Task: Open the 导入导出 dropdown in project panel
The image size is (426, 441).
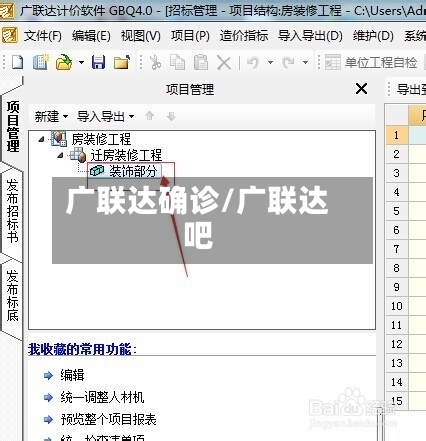Action: pyautogui.click(x=106, y=116)
